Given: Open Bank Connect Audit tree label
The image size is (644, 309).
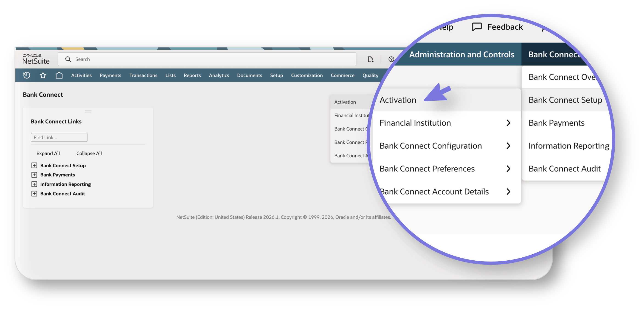Looking at the screenshot, I should pos(62,194).
